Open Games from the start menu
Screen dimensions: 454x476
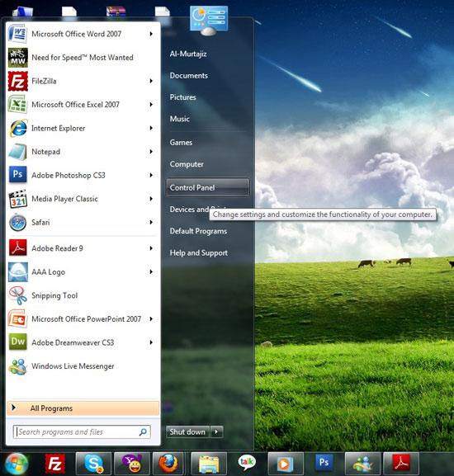pyautogui.click(x=181, y=142)
